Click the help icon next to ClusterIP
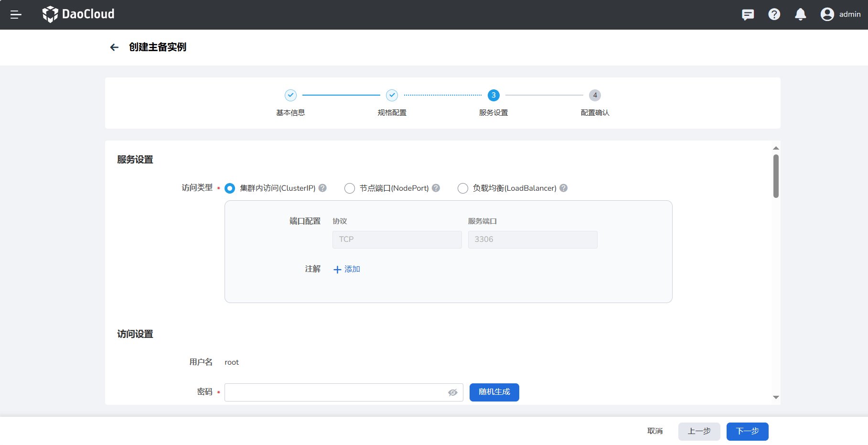The image size is (868, 445). pos(322,188)
